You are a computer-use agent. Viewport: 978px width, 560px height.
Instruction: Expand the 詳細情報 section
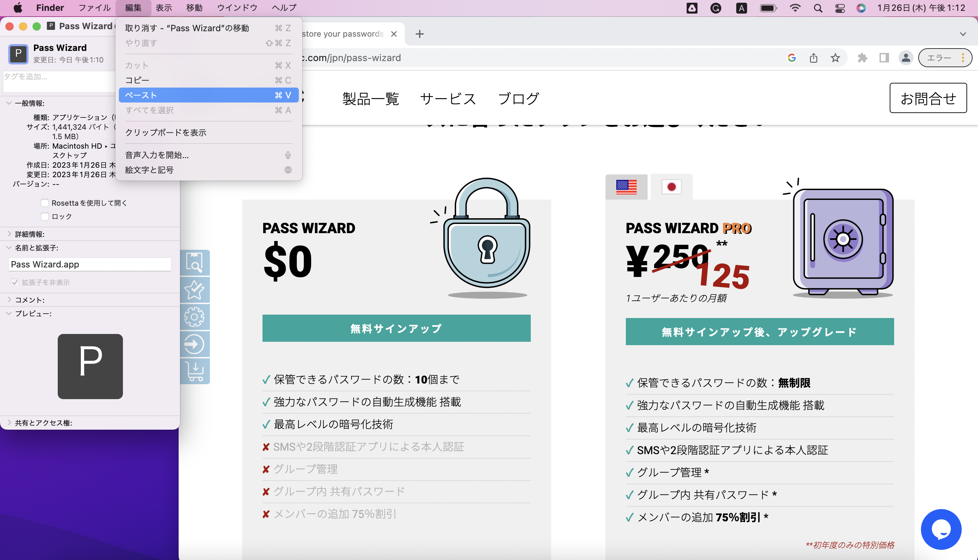[x=9, y=234]
